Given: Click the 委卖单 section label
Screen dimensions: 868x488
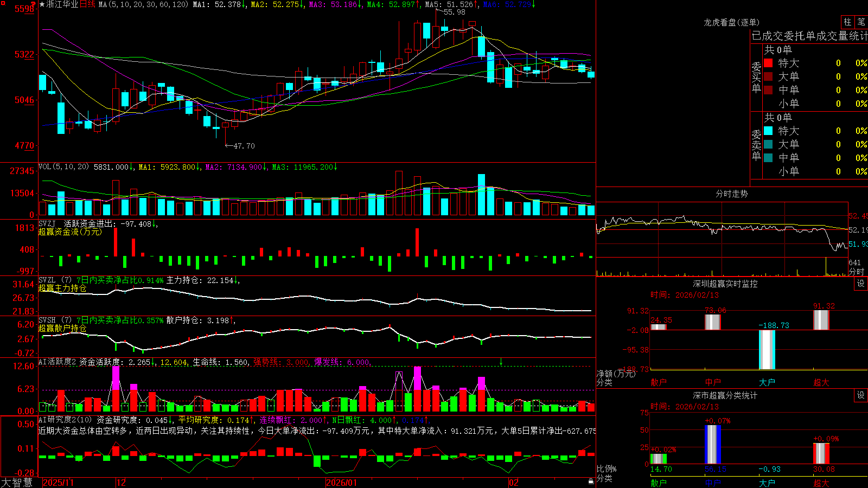Looking at the screenshot, I should tap(756, 145).
